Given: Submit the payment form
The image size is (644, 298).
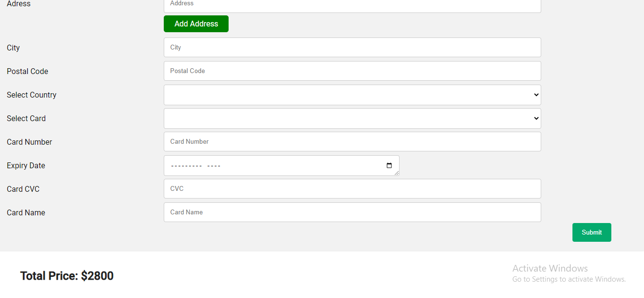Looking at the screenshot, I should [592, 232].
